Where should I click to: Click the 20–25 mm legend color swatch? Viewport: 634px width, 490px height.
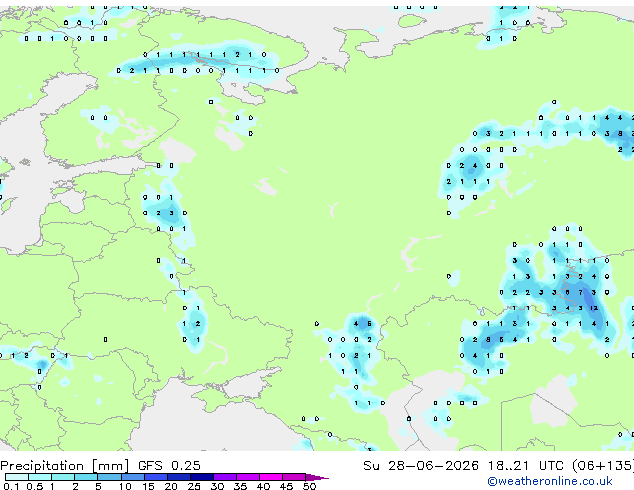(x=178, y=477)
